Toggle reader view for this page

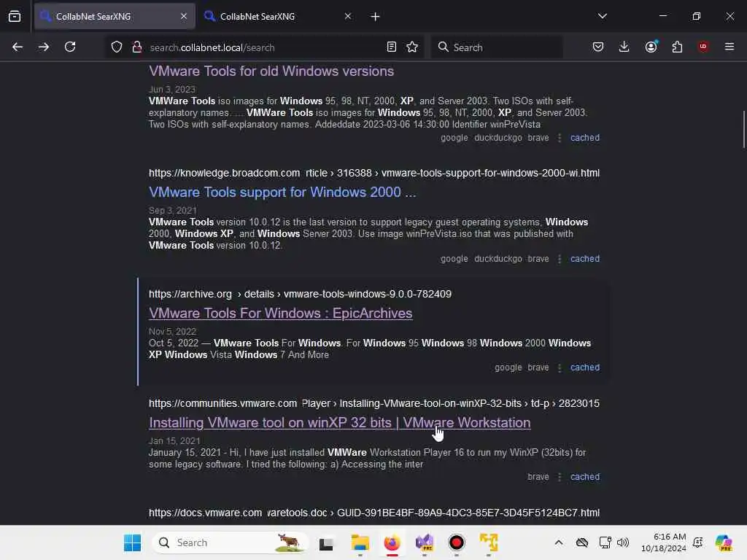[x=392, y=47]
